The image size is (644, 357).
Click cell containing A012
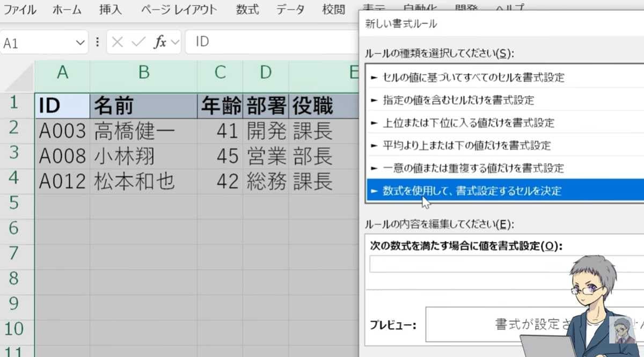click(62, 181)
